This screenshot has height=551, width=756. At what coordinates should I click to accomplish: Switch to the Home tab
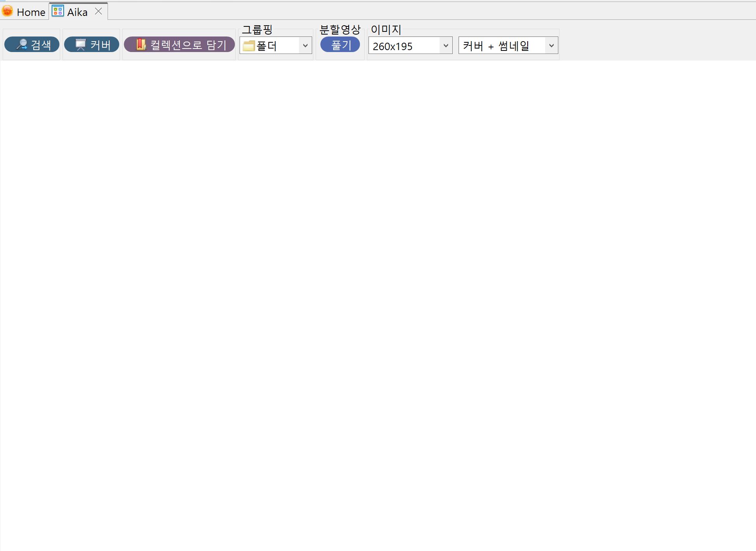click(31, 12)
